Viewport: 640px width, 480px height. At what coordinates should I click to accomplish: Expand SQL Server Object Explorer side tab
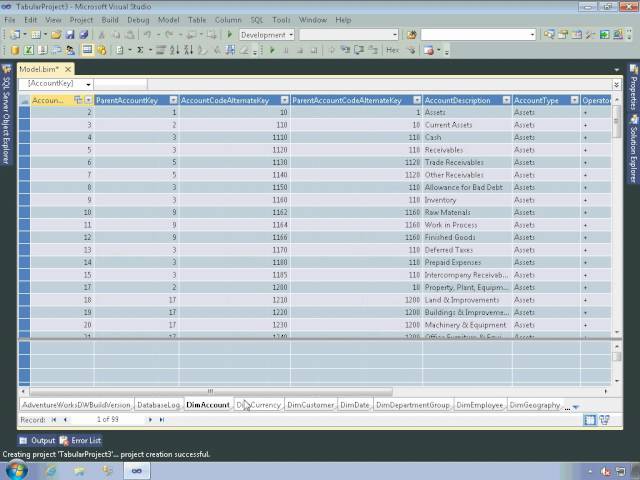pyautogui.click(x=6, y=115)
